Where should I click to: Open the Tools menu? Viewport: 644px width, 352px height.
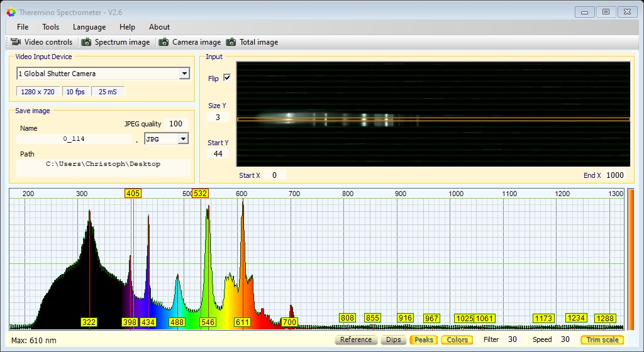tap(50, 26)
